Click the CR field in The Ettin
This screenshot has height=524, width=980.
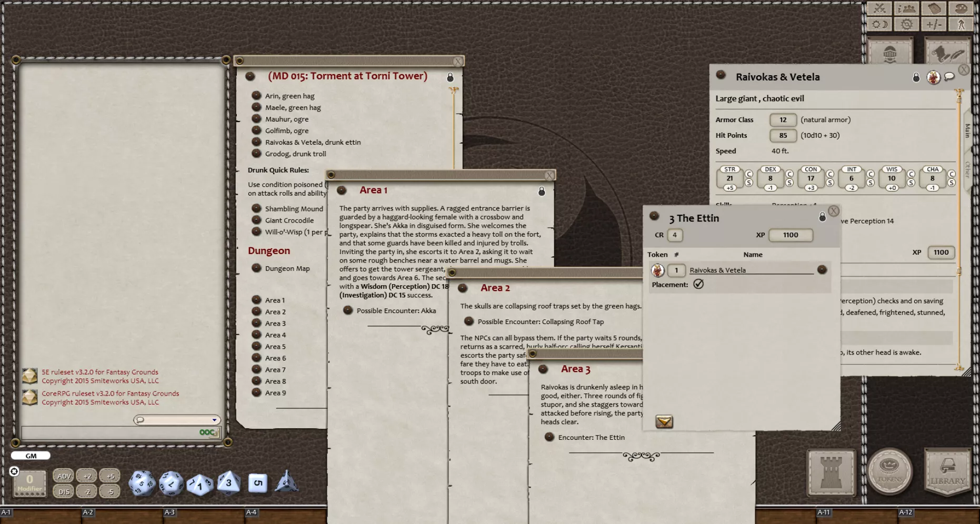coord(675,235)
